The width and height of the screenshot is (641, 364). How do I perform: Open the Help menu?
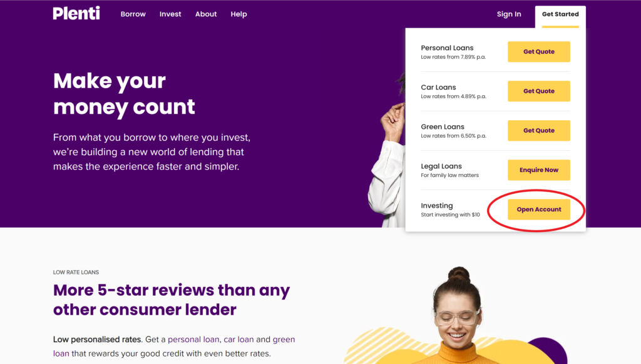click(238, 14)
